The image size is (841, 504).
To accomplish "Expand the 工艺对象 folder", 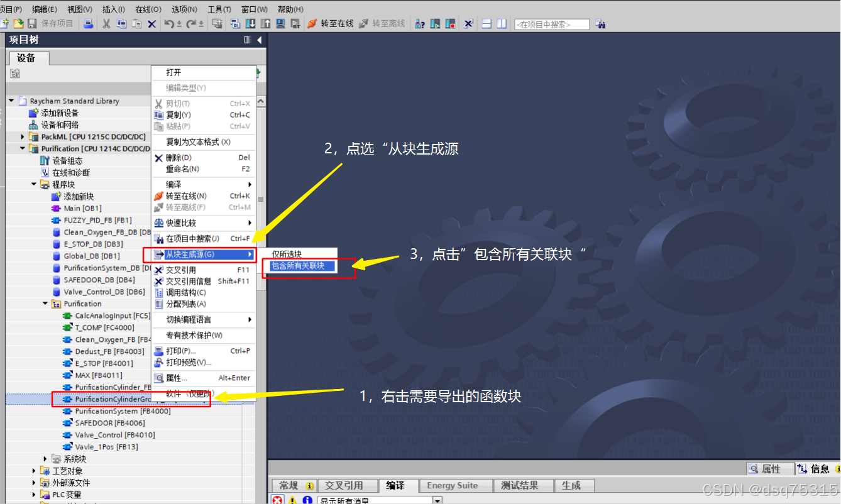I will (34, 471).
